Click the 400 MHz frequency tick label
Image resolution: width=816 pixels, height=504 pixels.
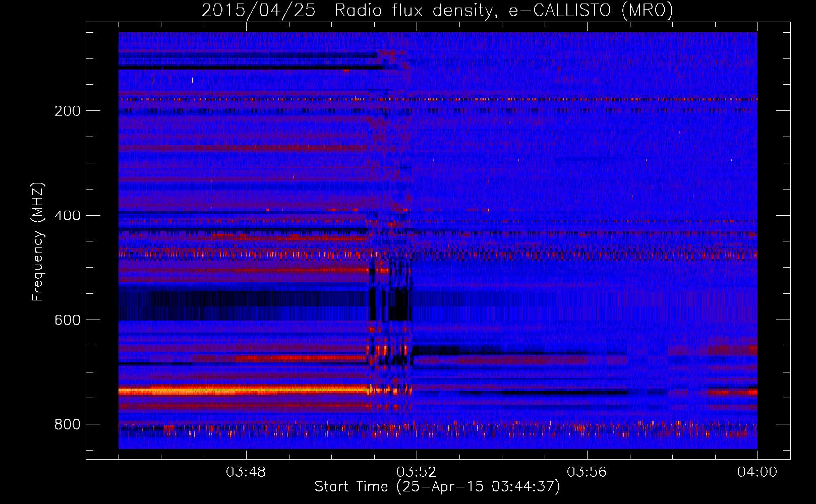click(68, 216)
